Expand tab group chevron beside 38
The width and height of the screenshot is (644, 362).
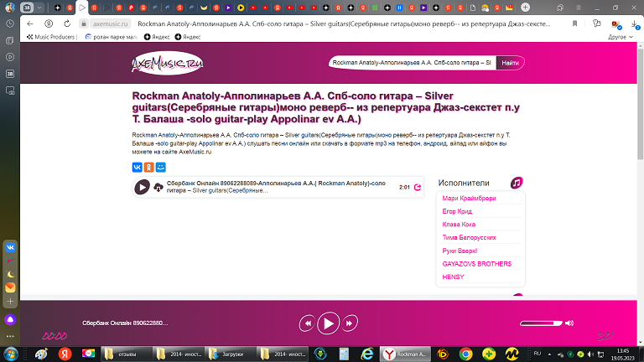[x=39, y=8]
